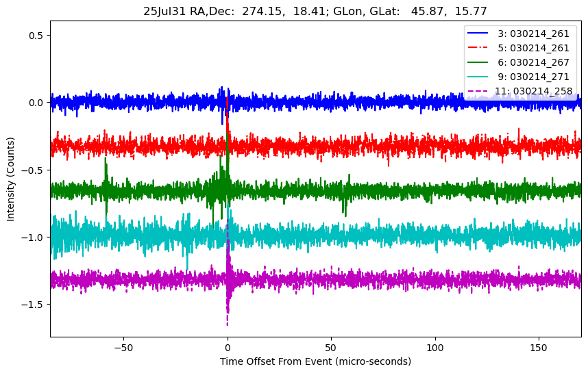The height and width of the screenshot is (373, 588).
Task: Click the 'Time Offset From Event (micro-seconds)' x-axis label
Action: 315,362
